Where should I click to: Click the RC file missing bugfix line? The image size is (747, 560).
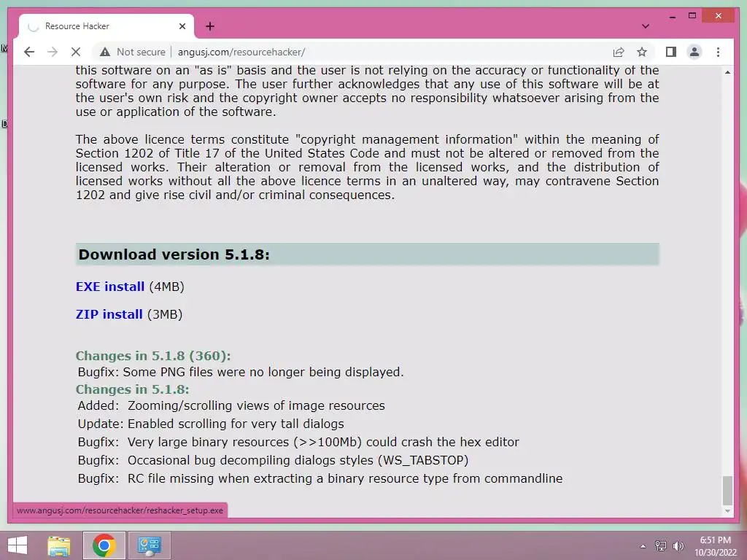click(x=320, y=478)
